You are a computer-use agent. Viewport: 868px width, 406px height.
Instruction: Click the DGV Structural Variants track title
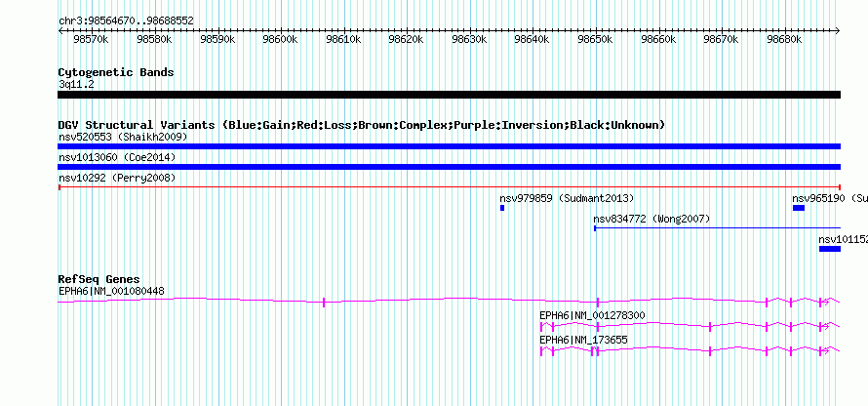pyautogui.click(x=362, y=125)
